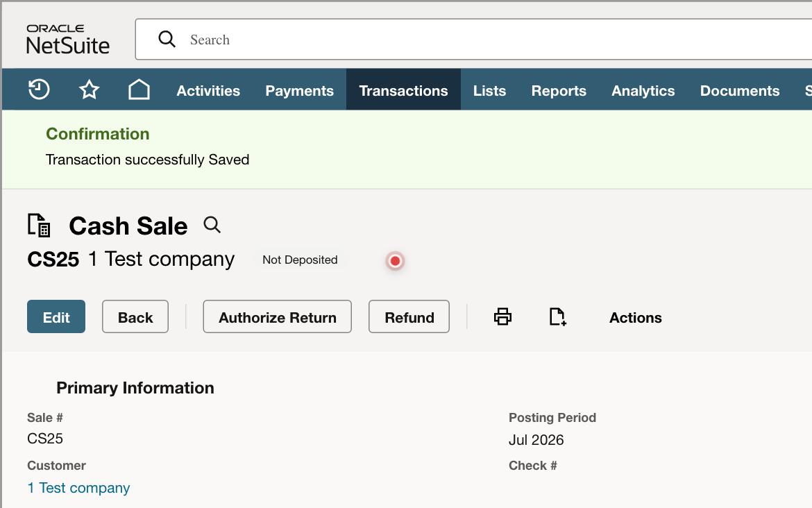
Task: Click the Edit button
Action: (x=56, y=316)
